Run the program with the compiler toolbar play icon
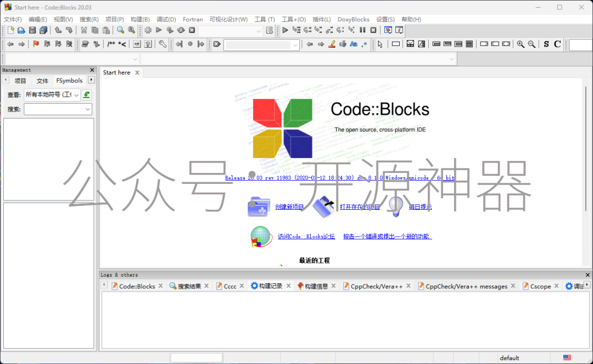The height and width of the screenshot is (364, 593). coord(159,30)
